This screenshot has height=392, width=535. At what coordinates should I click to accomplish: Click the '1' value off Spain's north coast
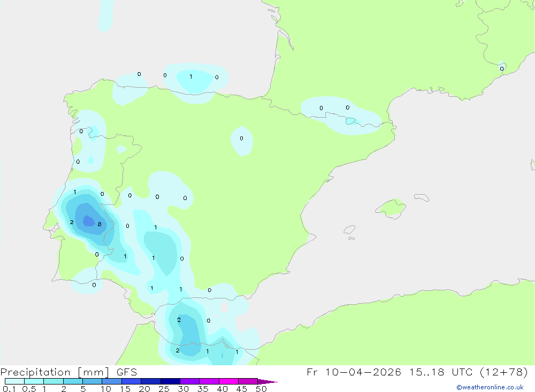pos(191,76)
